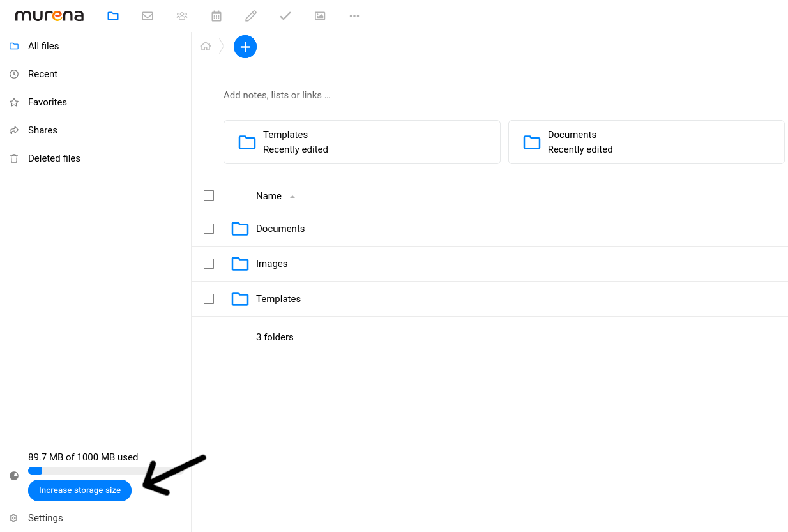Open the Tasks checkmark icon
The image size is (788, 532).
(285, 16)
